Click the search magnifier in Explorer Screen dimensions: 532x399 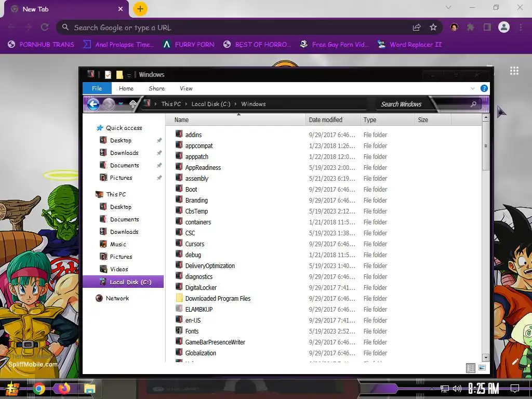[474, 104]
